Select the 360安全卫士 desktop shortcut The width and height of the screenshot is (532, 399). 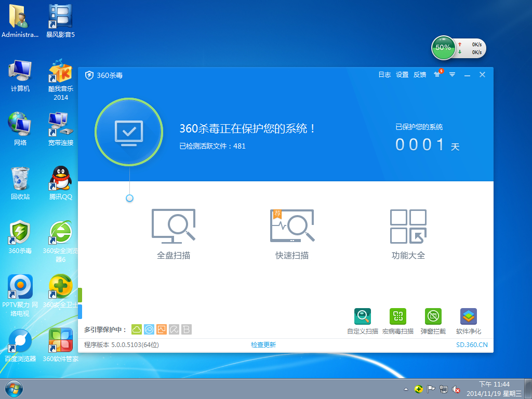[60, 291]
